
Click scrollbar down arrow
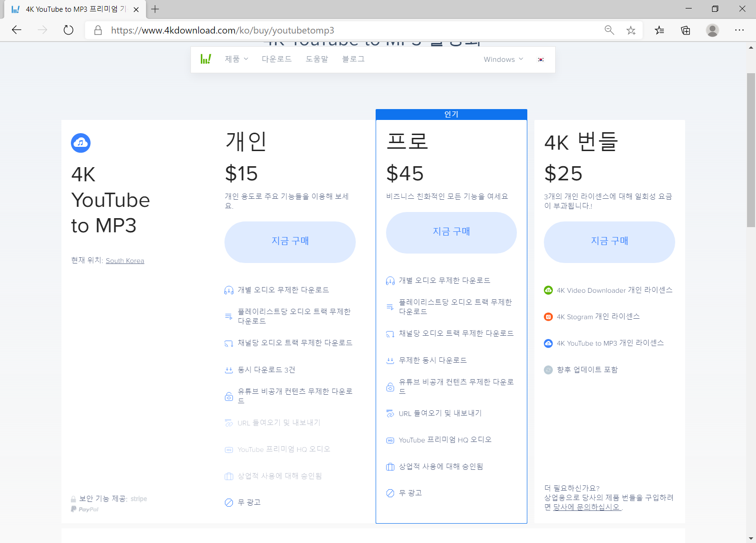pos(751,538)
